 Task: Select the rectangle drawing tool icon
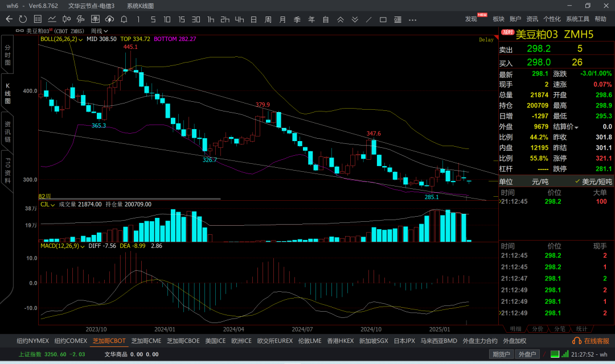(x=383, y=19)
